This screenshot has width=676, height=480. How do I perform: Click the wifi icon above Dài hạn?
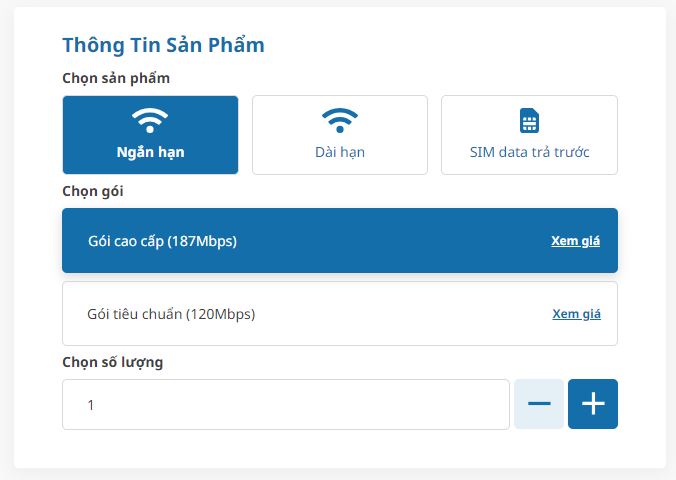coord(340,121)
